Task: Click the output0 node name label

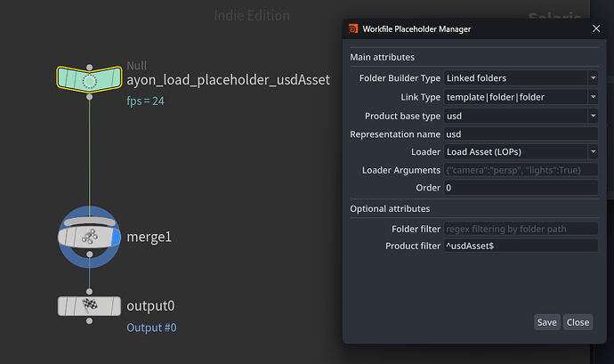Action: point(150,305)
